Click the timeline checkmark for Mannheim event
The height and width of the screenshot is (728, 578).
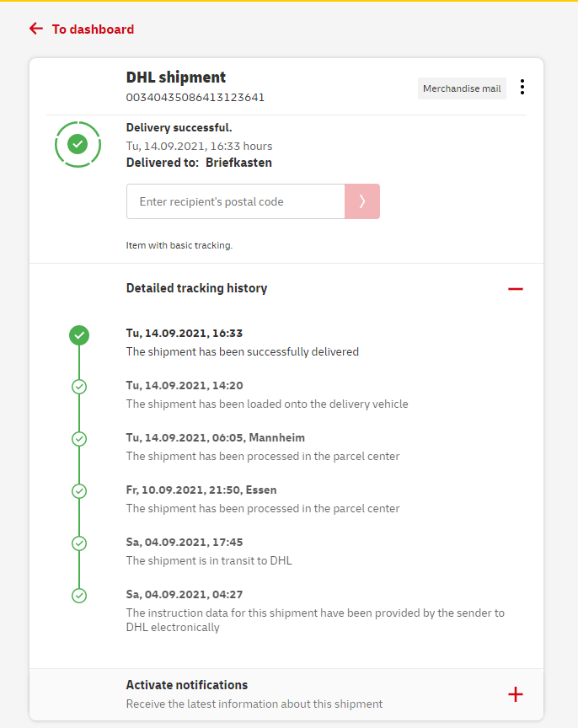click(x=79, y=439)
